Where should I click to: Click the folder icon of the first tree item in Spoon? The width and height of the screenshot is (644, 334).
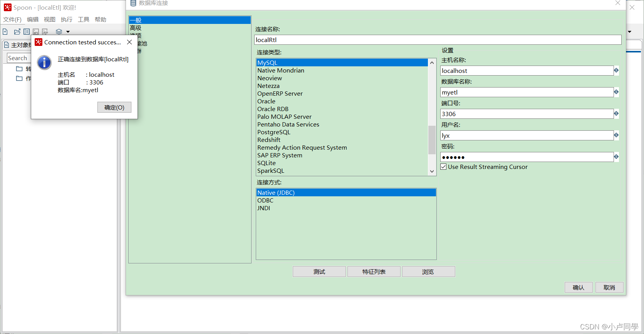(19, 69)
